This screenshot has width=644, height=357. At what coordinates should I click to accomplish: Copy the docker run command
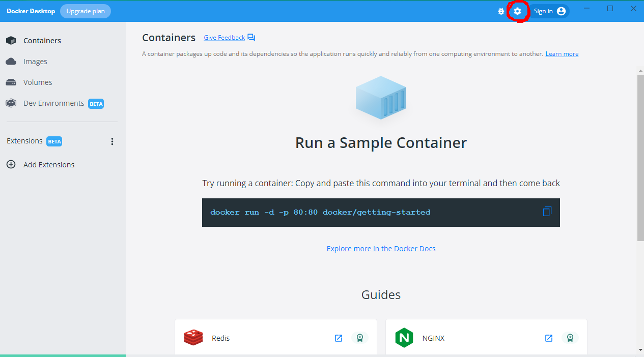coord(547,212)
